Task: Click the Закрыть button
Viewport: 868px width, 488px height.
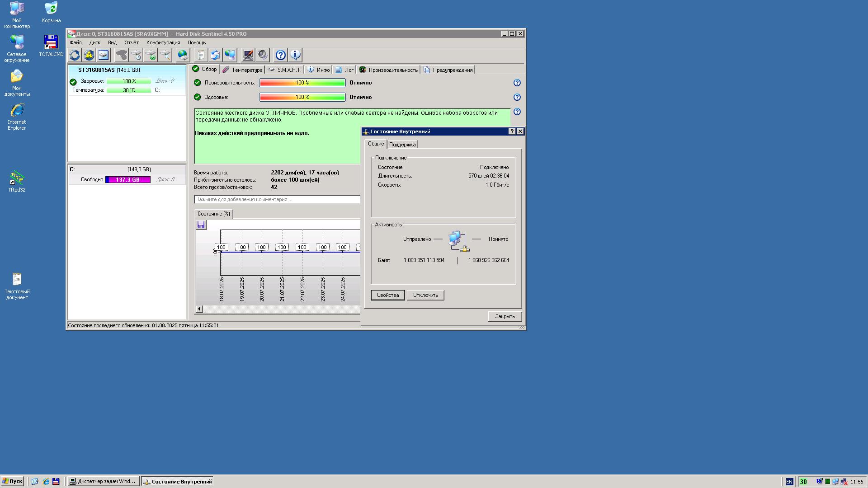Action: point(505,316)
